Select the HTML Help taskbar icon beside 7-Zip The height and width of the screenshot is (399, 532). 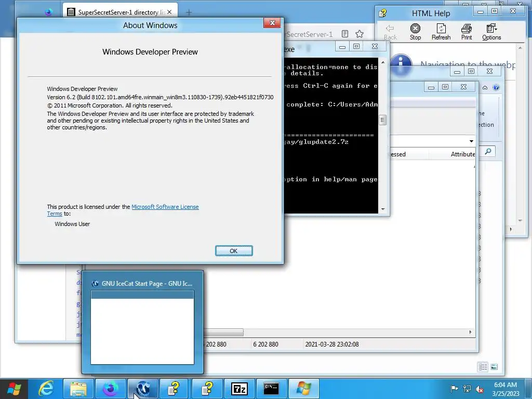click(207, 389)
